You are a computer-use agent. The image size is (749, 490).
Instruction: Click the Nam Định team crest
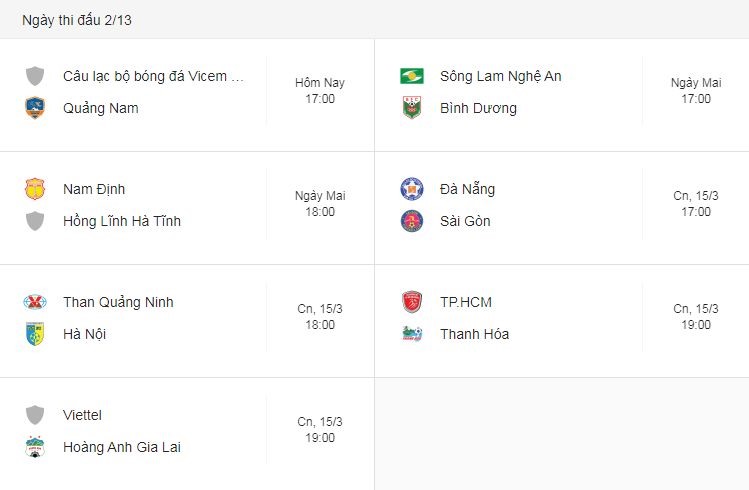(35, 189)
